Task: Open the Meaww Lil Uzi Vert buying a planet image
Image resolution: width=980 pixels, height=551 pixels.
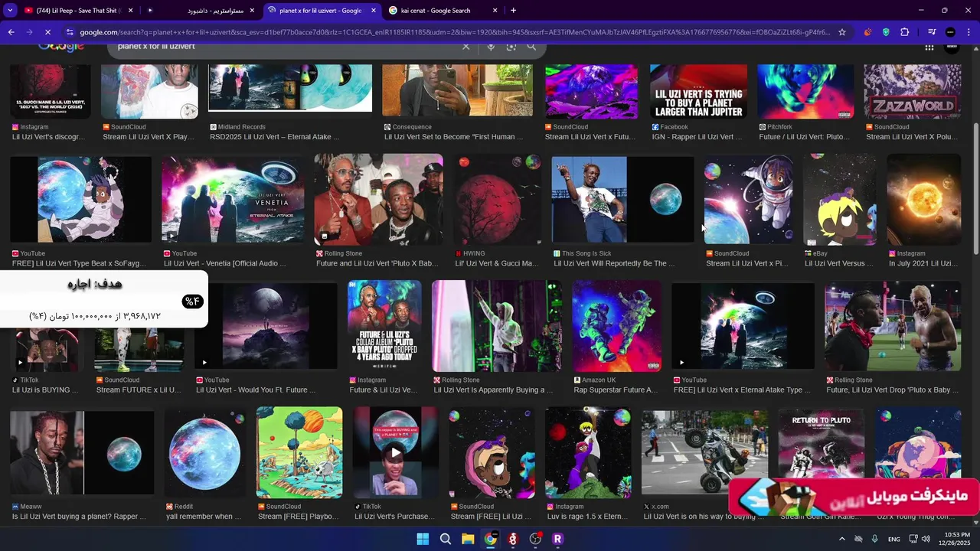Action: 82,453
